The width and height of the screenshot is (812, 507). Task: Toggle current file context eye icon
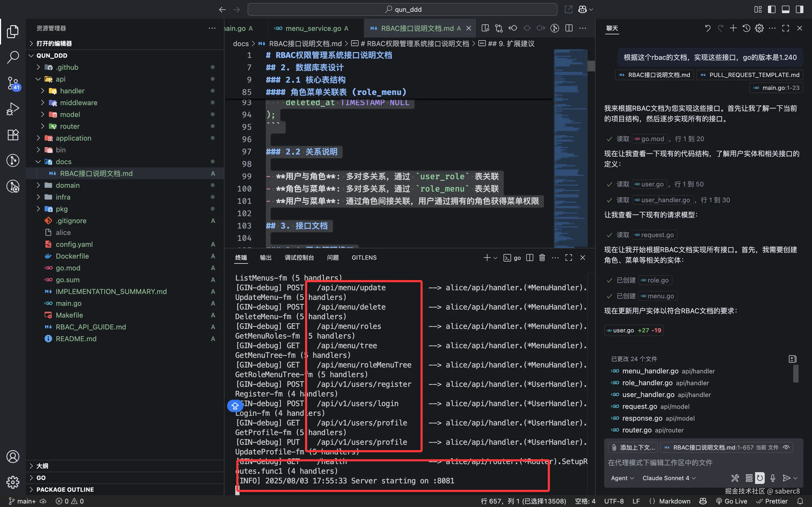point(786,447)
